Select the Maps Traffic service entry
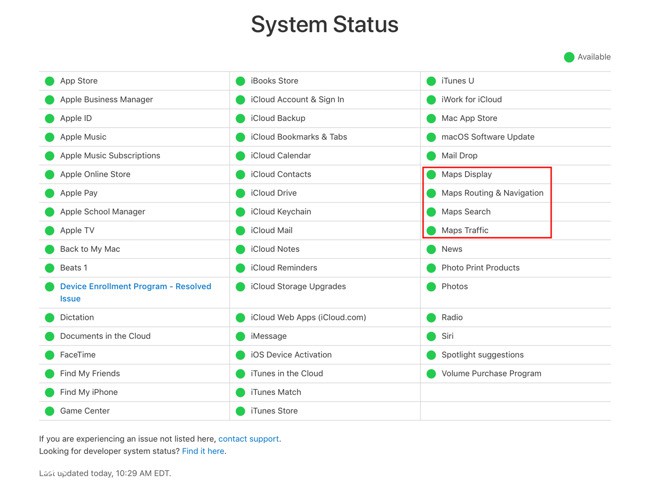 (x=465, y=231)
